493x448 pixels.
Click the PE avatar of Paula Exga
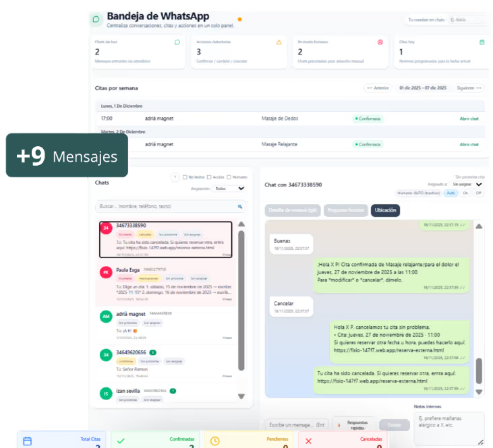point(106,272)
